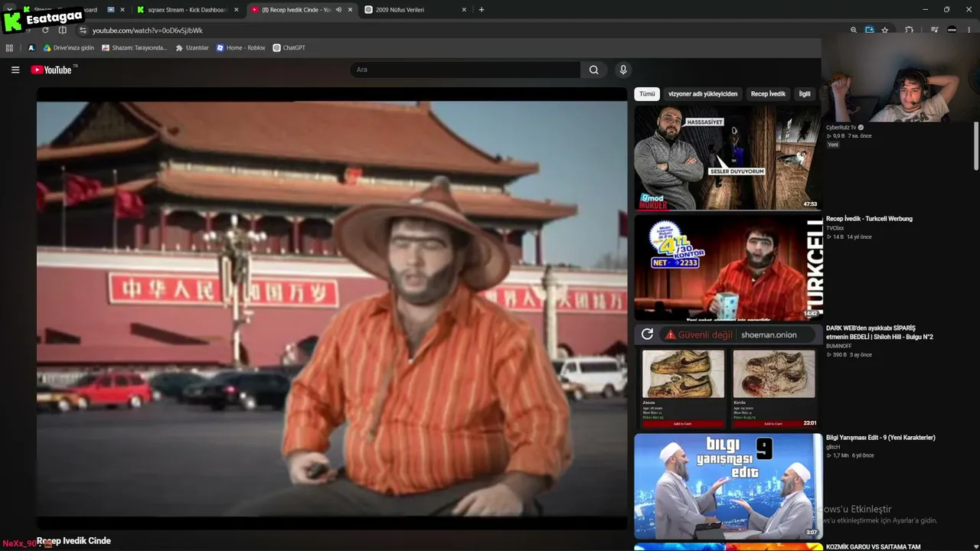Click the KOZMİK GAROU VS SAITAMA video title

point(873,547)
